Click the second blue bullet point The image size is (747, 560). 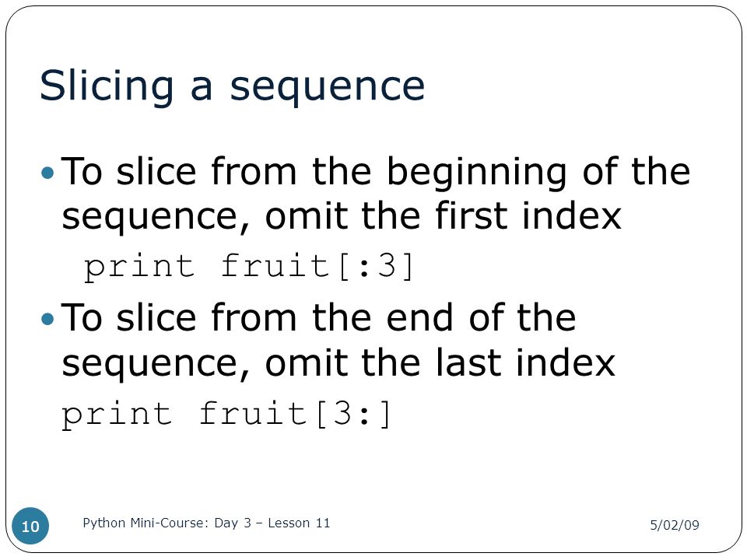point(47,319)
